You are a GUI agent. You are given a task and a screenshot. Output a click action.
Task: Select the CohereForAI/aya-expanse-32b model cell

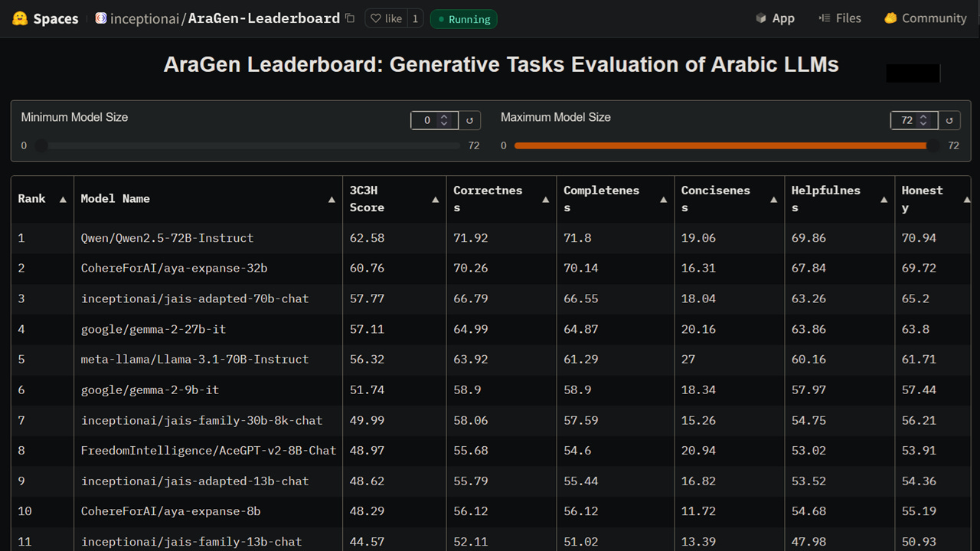pos(208,269)
